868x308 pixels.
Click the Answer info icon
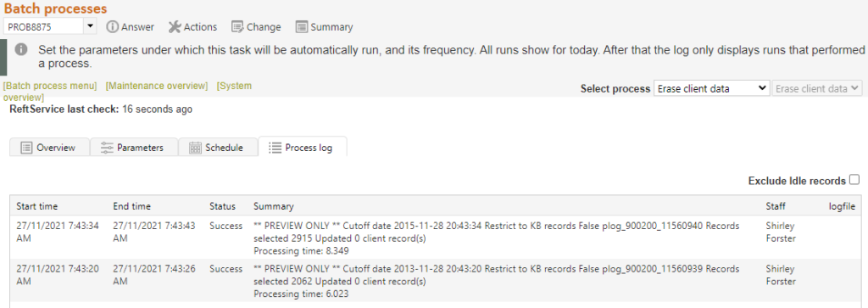[113, 26]
